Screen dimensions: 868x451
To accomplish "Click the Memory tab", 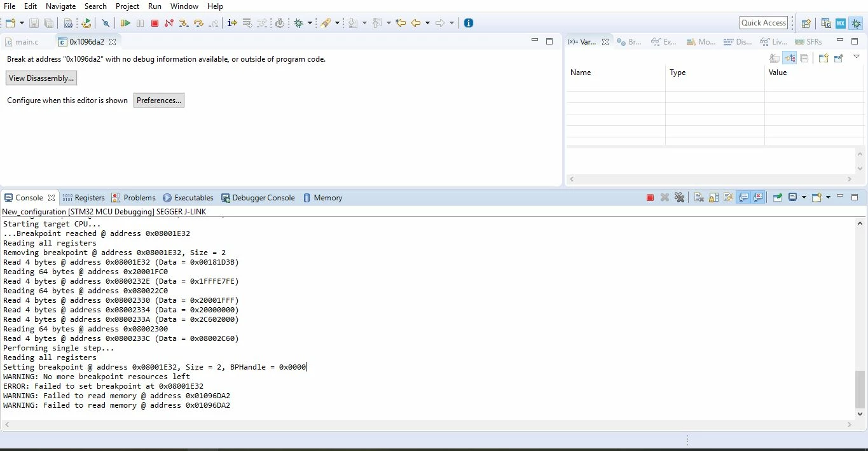I will click(323, 198).
